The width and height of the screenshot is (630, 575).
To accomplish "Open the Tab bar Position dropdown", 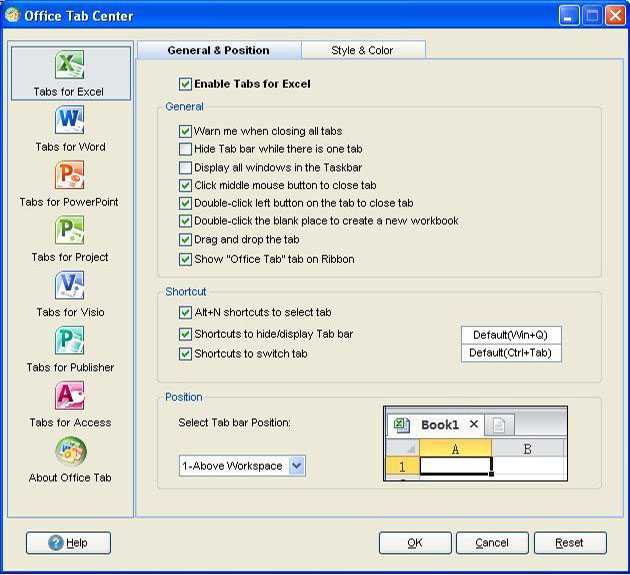I will pos(242,466).
